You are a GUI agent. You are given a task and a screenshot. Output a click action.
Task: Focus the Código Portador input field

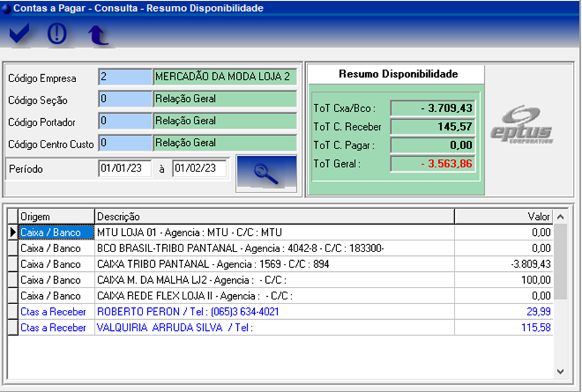[x=124, y=121]
